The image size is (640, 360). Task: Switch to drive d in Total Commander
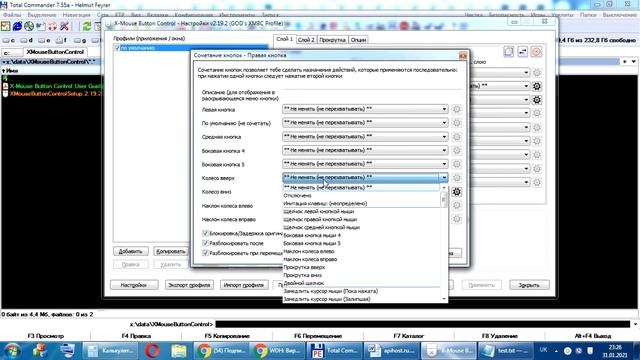tap(27, 40)
